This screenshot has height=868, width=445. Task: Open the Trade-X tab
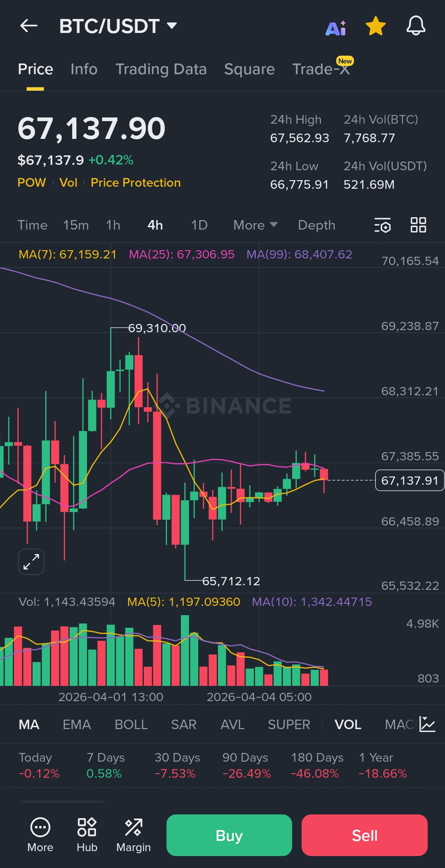(x=321, y=69)
